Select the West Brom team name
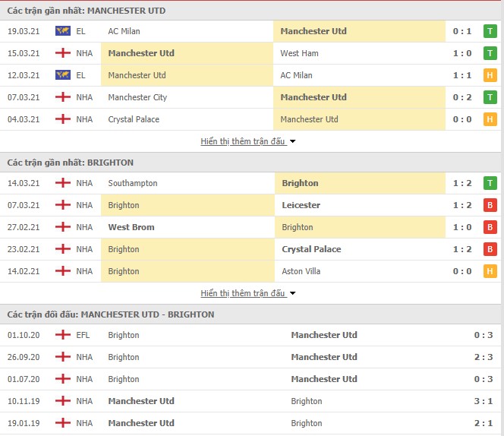 click(x=131, y=227)
